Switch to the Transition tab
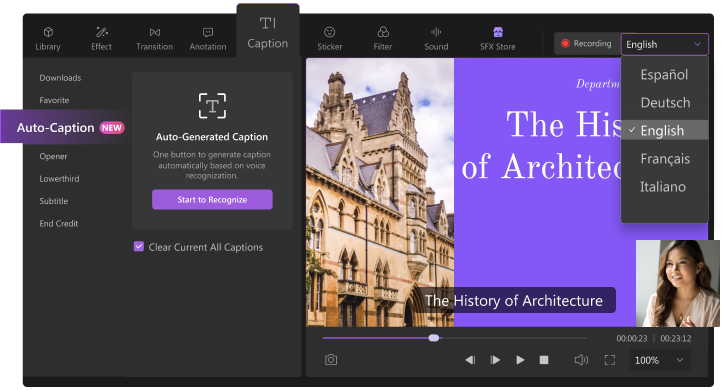 tap(154, 39)
